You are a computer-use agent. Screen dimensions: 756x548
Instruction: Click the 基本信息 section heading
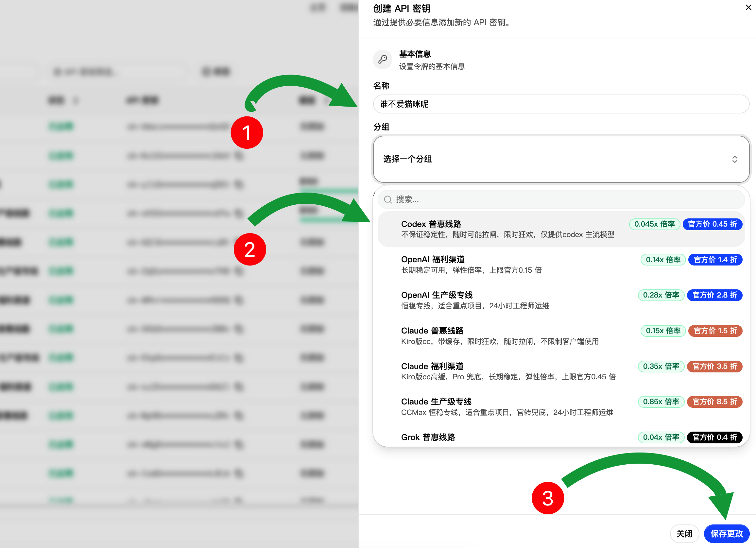415,54
